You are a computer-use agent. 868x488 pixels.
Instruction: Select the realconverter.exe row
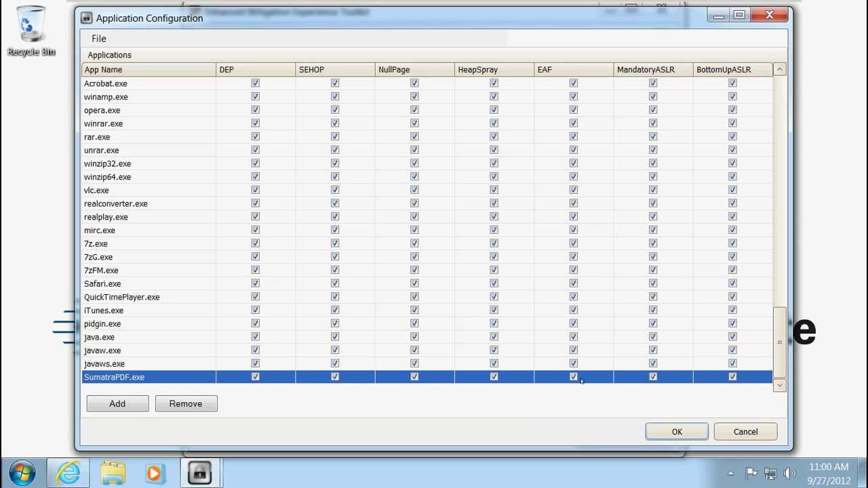(427, 203)
